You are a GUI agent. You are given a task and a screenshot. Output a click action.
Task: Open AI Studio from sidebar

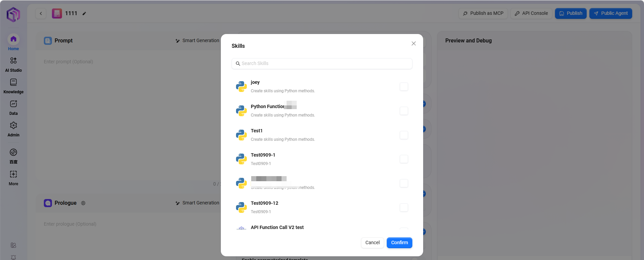[x=13, y=61]
